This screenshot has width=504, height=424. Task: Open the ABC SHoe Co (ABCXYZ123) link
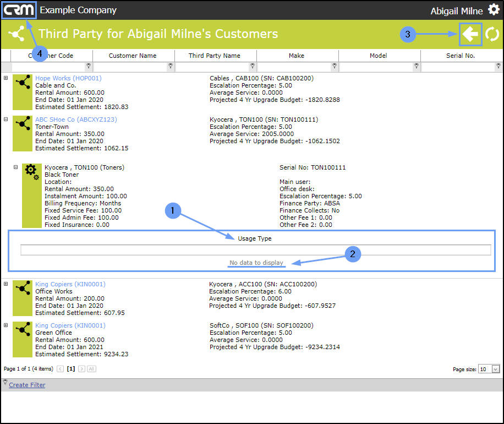click(76, 119)
